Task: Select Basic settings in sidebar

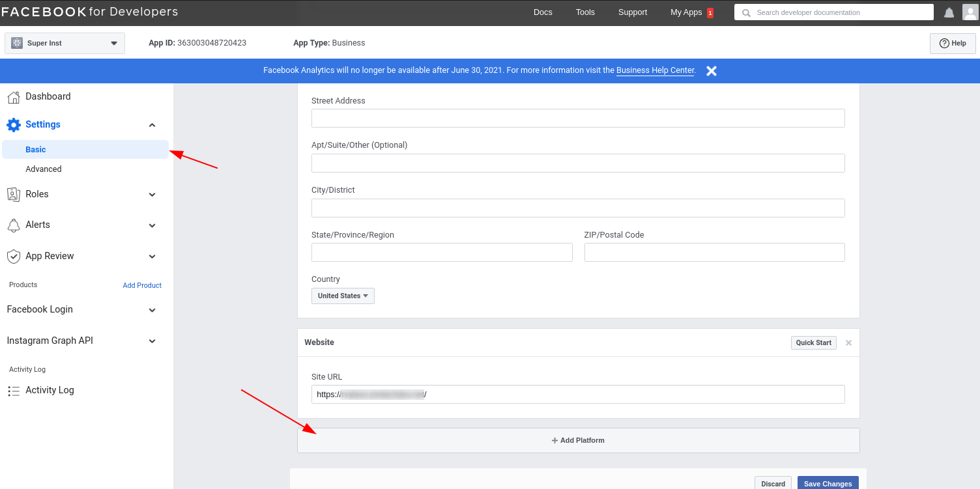Action: 85,149
